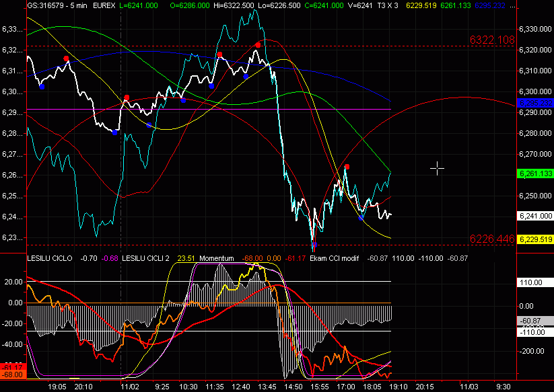The image size is (554, 392).
Task: Select the LESILU CICLI 2 indicator name
Action: coord(145,258)
